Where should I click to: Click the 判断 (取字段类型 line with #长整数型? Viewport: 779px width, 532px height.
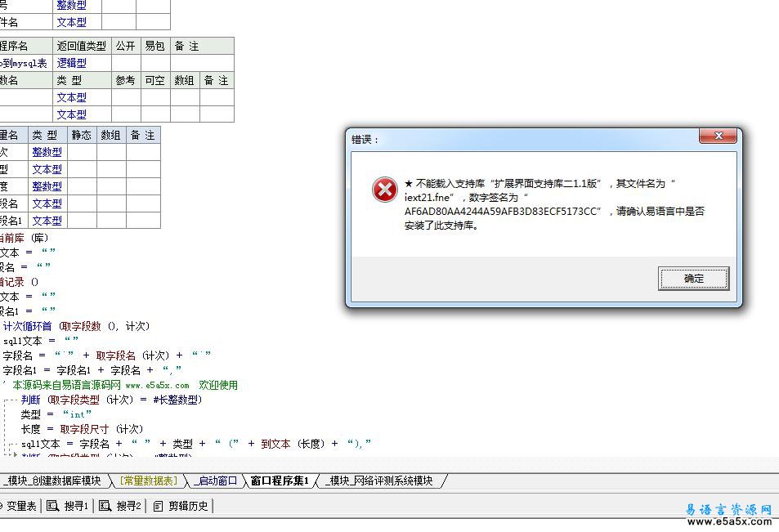112,400
